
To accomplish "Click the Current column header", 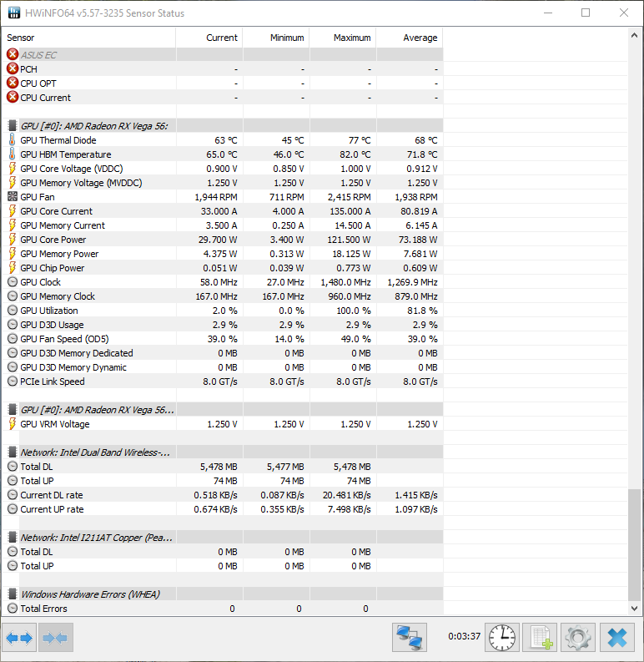I will (x=209, y=38).
